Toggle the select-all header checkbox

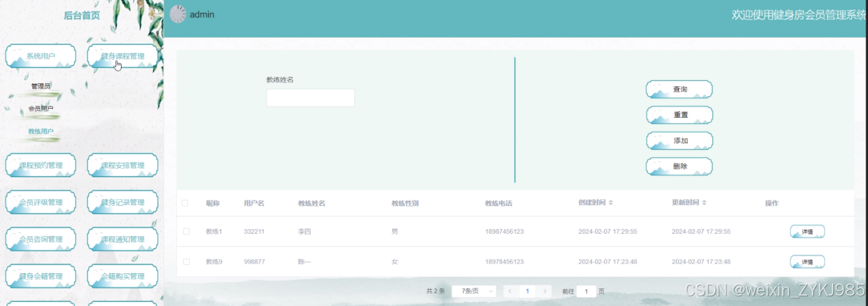[x=185, y=203]
